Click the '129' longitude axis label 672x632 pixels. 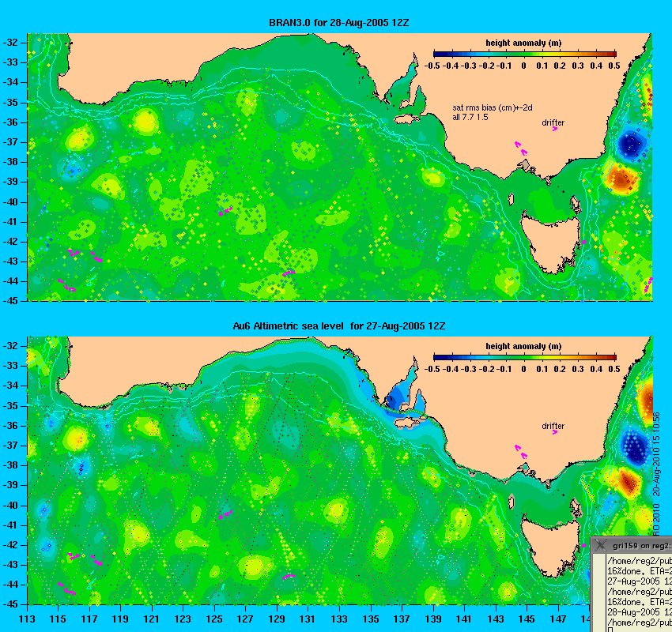pos(277,619)
